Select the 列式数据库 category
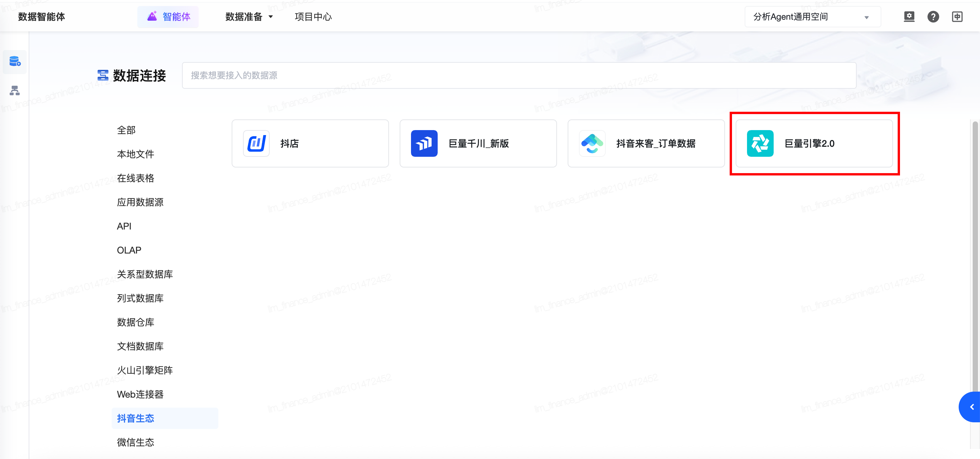This screenshot has height=459, width=980. [x=140, y=298]
